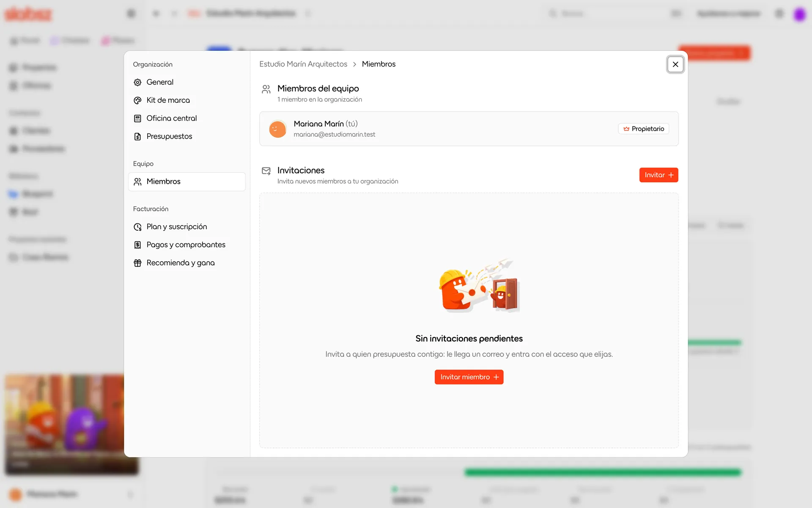Click 'Sin invitaciones pendientes' heading

pyautogui.click(x=469, y=338)
